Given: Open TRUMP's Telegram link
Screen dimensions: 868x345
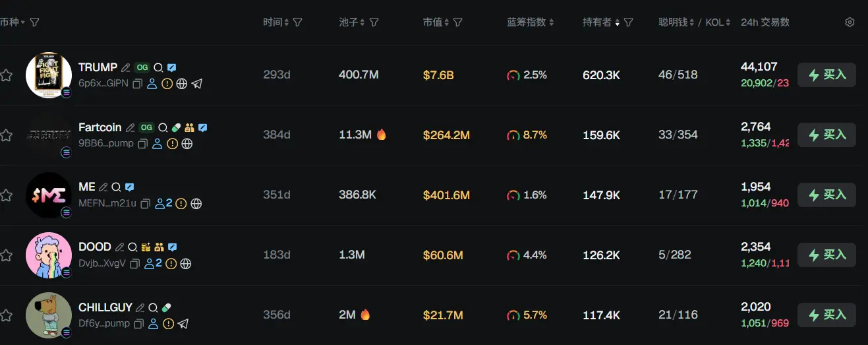Looking at the screenshot, I should (196, 84).
